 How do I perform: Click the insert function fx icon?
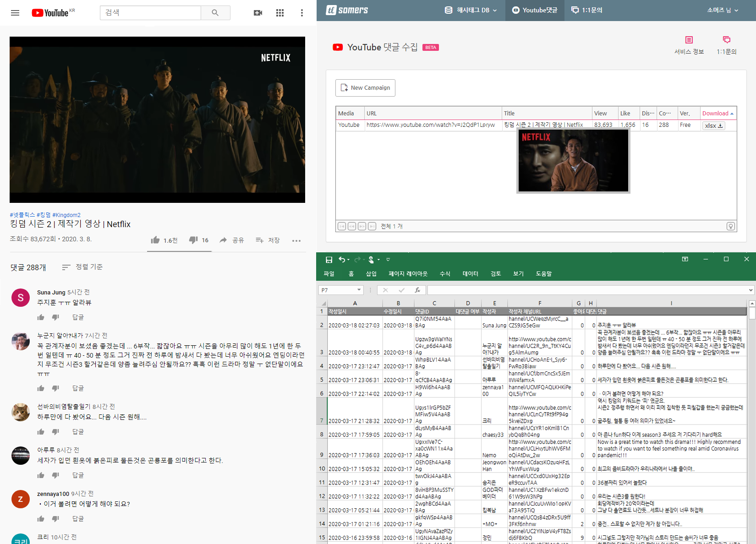pos(417,290)
